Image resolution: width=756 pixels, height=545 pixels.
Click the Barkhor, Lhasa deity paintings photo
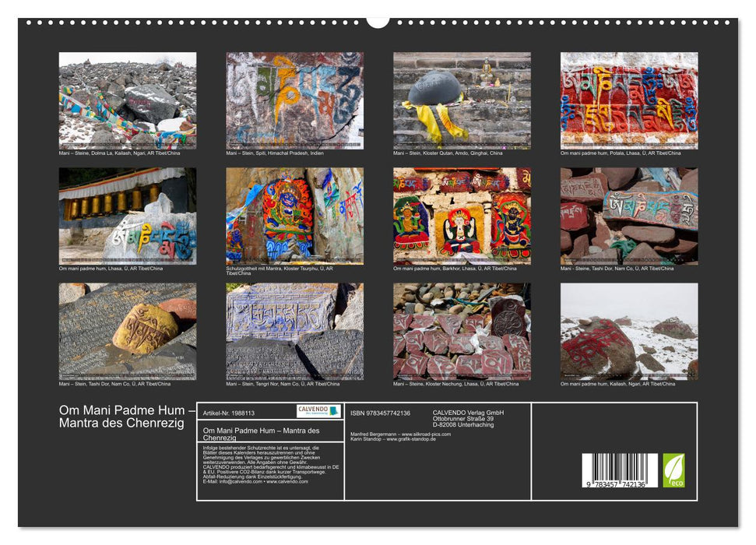pyautogui.click(x=462, y=216)
